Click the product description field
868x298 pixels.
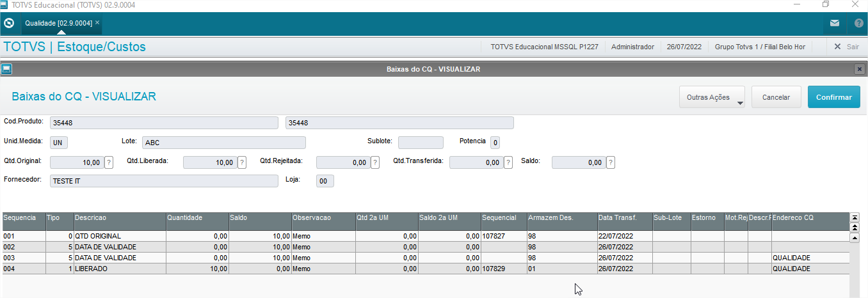(399, 123)
